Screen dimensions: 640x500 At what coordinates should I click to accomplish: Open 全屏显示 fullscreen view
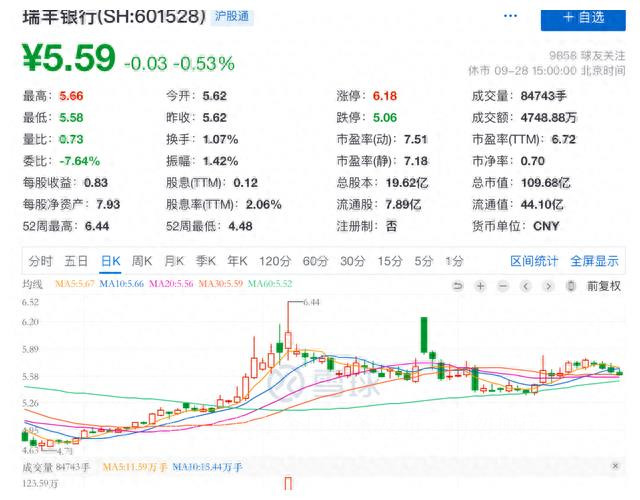coord(594,261)
